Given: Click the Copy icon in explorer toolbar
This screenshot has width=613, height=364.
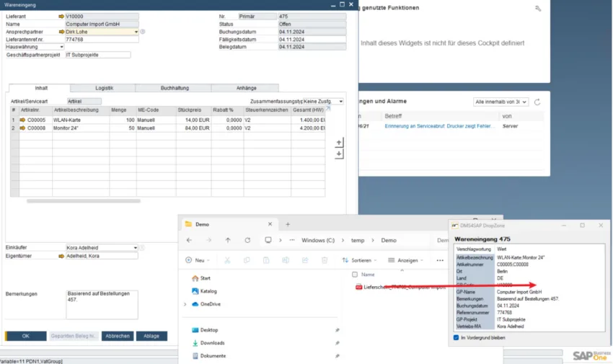Looking at the screenshot, I should tap(247, 260).
